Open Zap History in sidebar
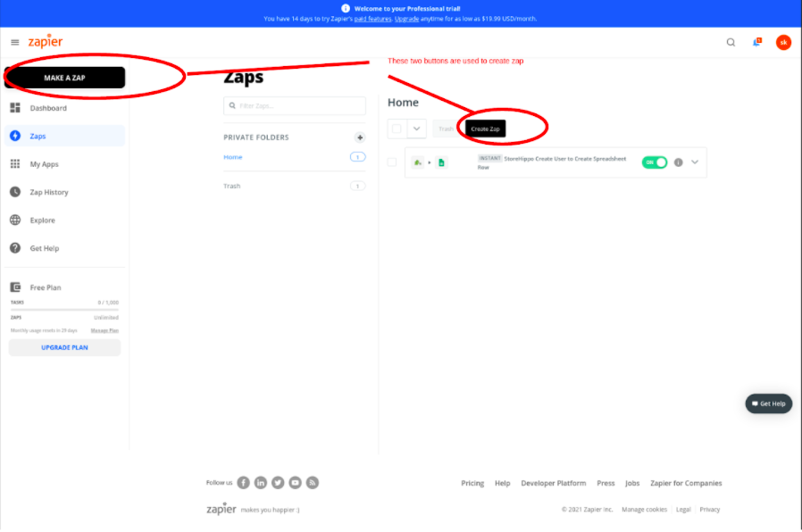Viewport: 802px width, 532px height. (x=64, y=192)
